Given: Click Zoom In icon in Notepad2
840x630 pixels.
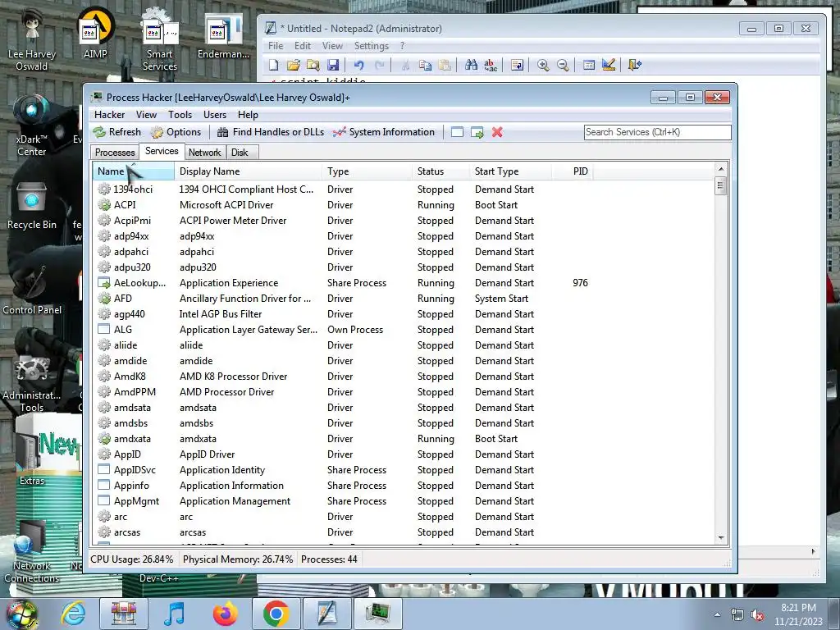Looking at the screenshot, I should tap(543, 65).
